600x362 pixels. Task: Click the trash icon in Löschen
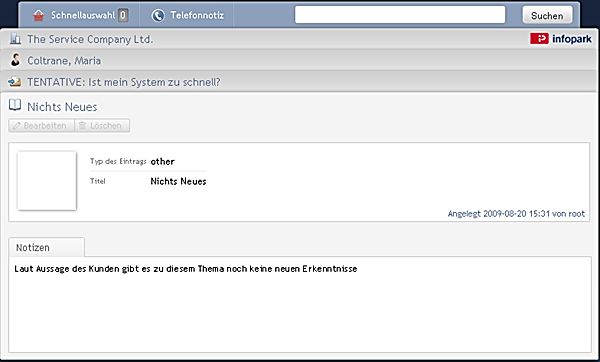[x=82, y=126]
